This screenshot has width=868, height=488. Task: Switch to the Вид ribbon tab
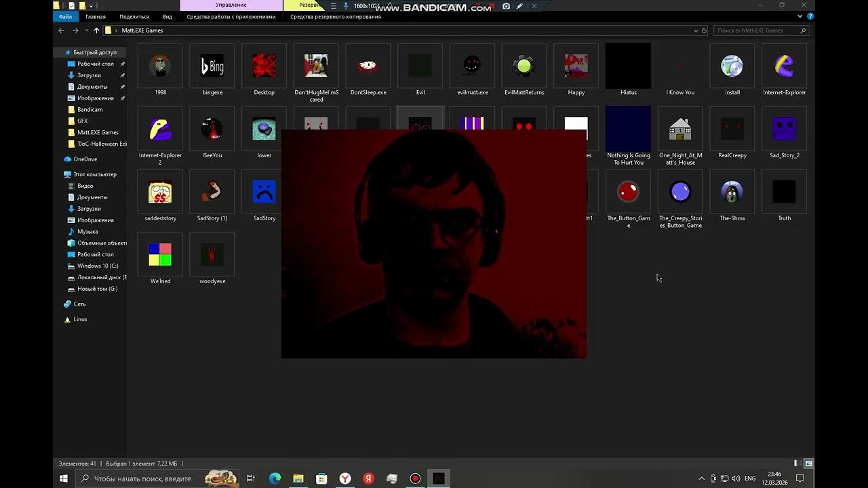point(167,17)
